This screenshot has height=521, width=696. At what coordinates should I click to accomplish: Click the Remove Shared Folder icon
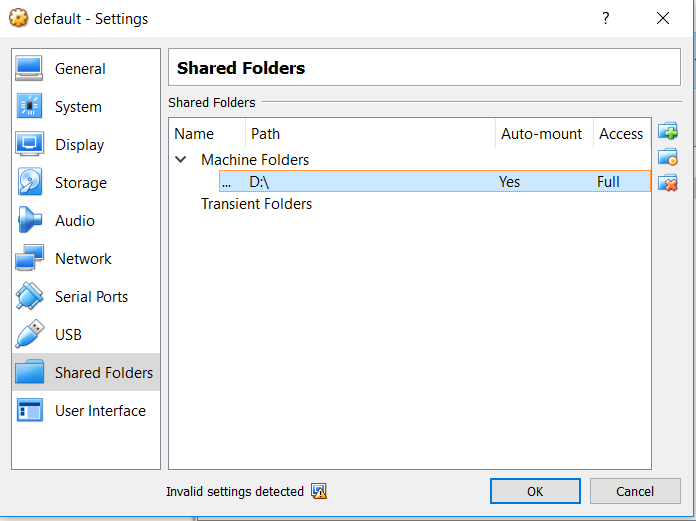click(668, 182)
